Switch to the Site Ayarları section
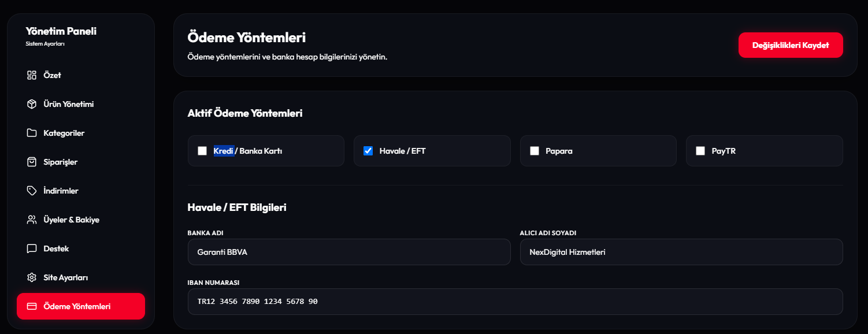Viewport: 868px width, 334px height. (81, 277)
